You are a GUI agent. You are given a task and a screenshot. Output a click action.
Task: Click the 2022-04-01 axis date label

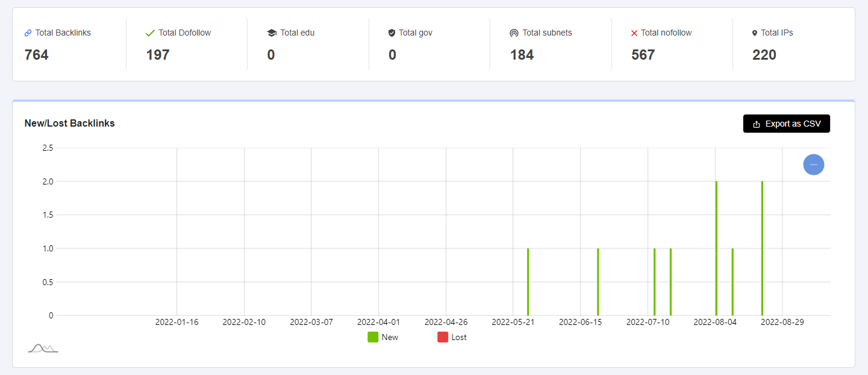pyautogui.click(x=378, y=322)
